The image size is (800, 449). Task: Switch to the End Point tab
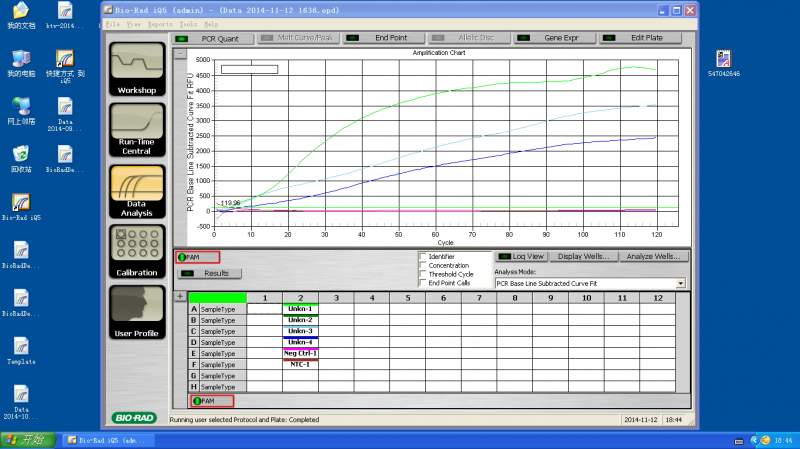point(384,38)
